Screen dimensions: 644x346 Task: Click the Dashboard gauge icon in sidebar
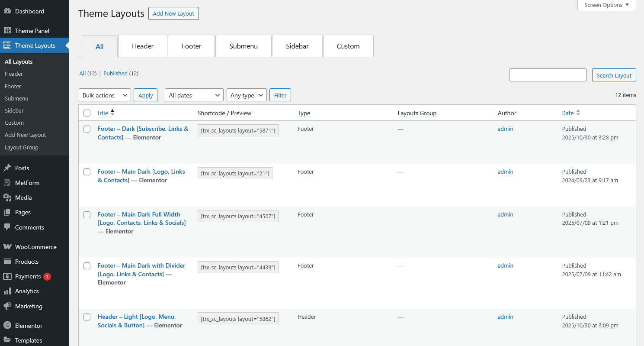pos(7,11)
